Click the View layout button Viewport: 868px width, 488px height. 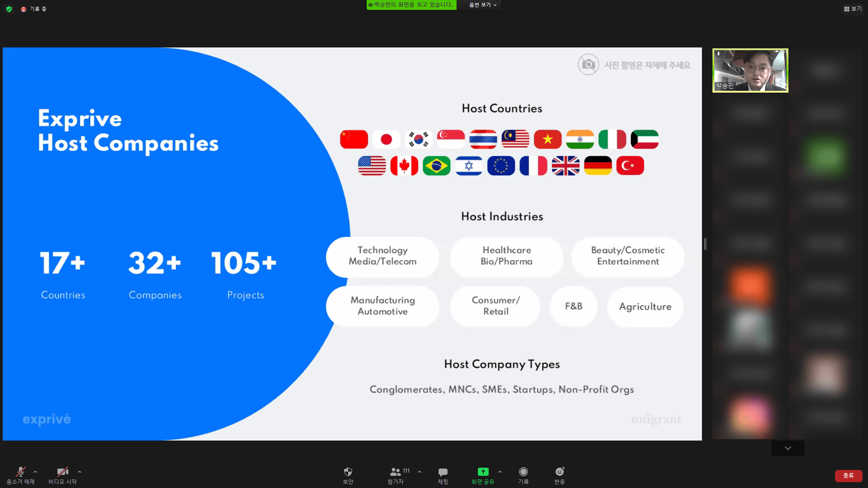(853, 9)
